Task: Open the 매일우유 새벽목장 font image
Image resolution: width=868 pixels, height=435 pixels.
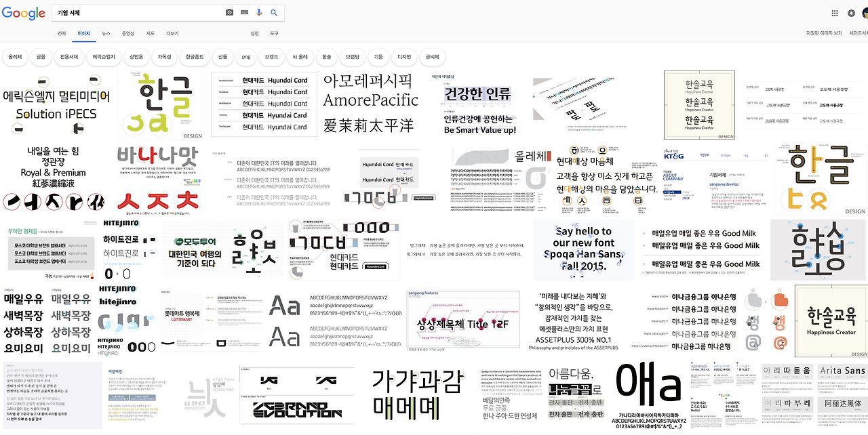Action: point(47,321)
